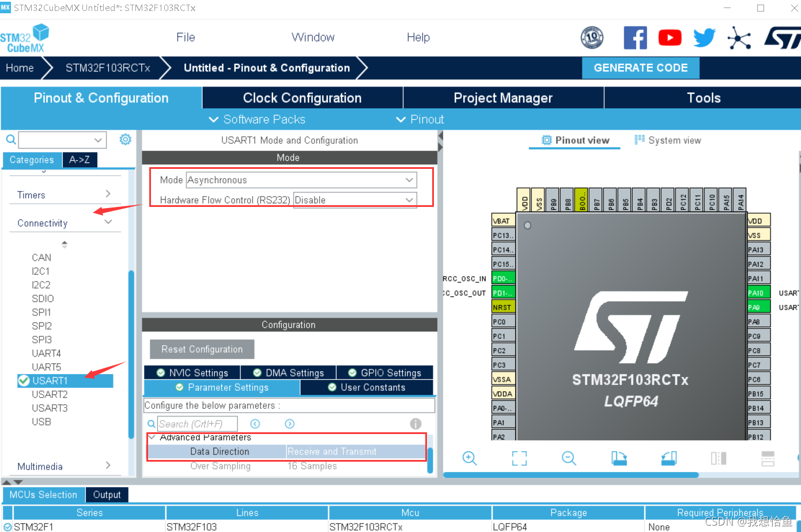Click the parameter search input field

point(197,424)
